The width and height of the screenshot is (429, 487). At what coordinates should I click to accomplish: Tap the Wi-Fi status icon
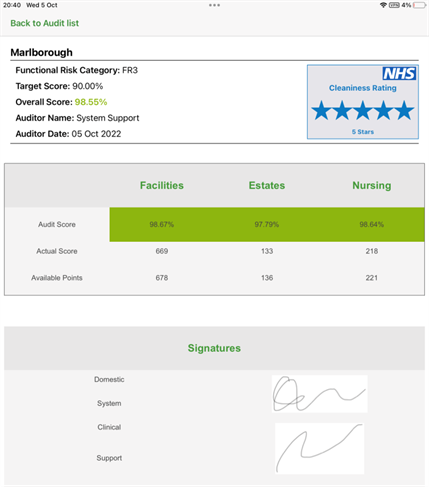pyautogui.click(x=383, y=5)
